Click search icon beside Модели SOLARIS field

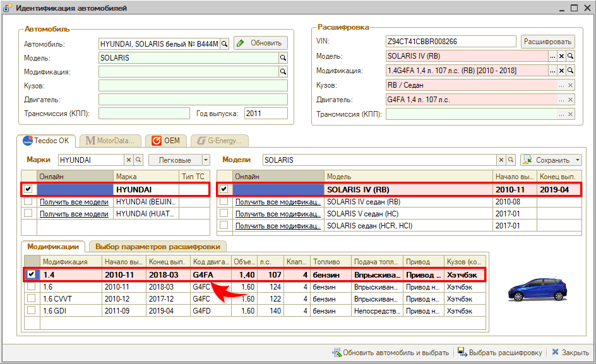(x=511, y=160)
